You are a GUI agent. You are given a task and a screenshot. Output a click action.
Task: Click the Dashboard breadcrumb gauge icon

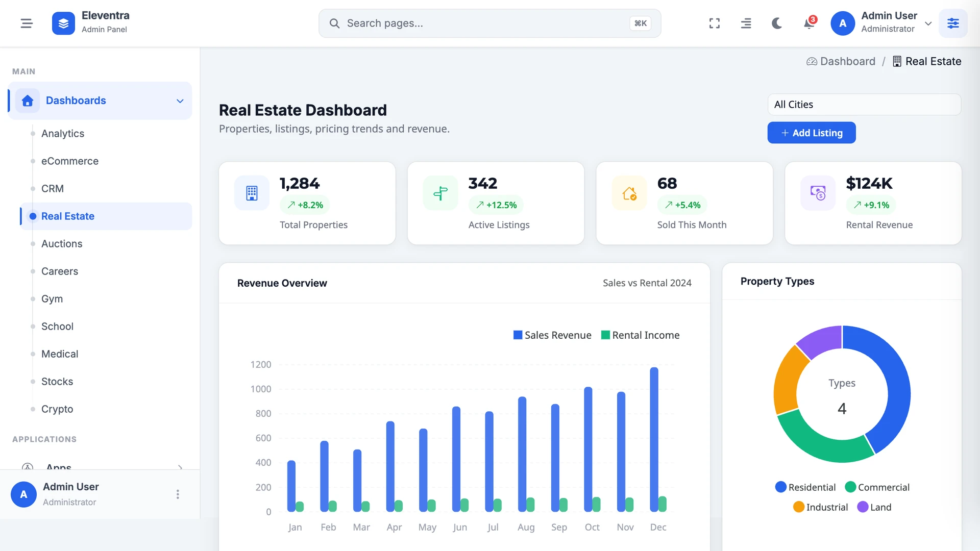click(x=812, y=62)
